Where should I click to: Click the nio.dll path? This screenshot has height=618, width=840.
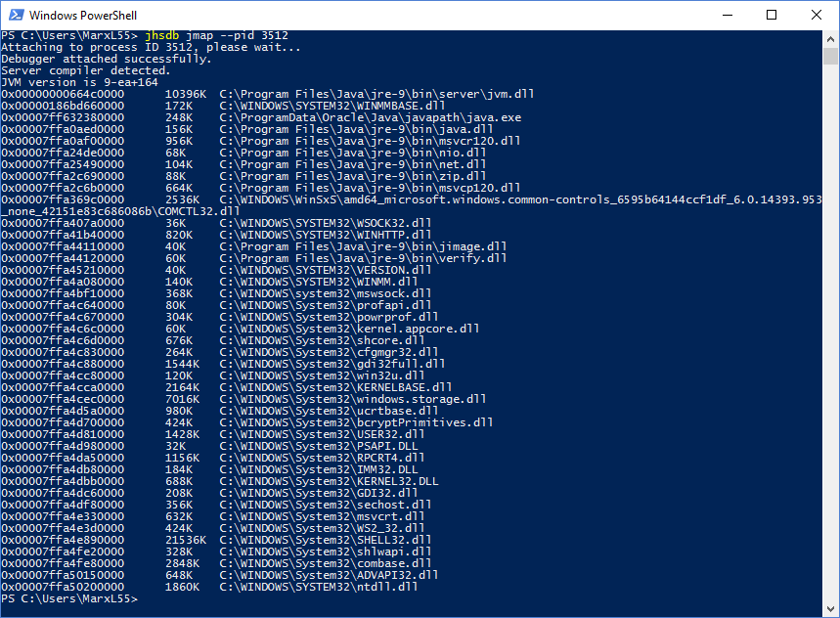tap(352, 154)
